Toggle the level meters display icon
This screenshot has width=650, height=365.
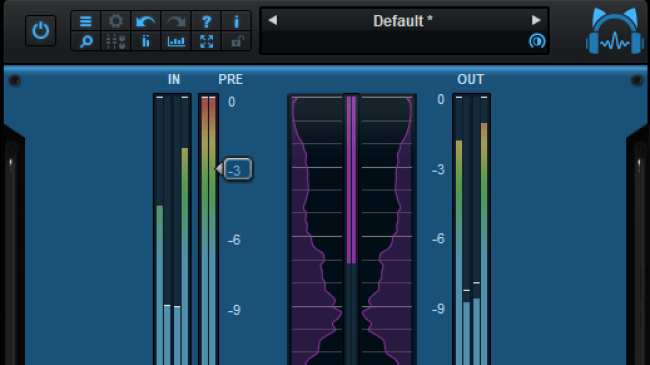pyautogui.click(x=146, y=41)
